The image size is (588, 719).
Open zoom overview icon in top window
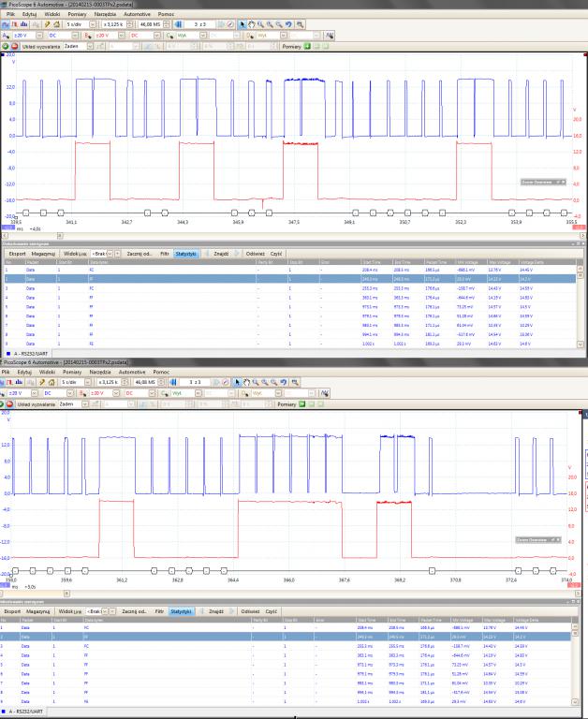pos(300,24)
